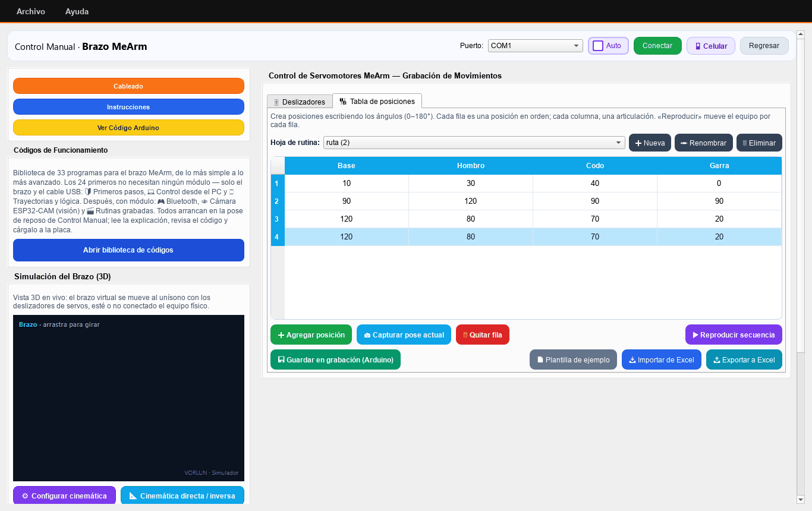Click the Base column header
The image size is (812, 511).
347,166
